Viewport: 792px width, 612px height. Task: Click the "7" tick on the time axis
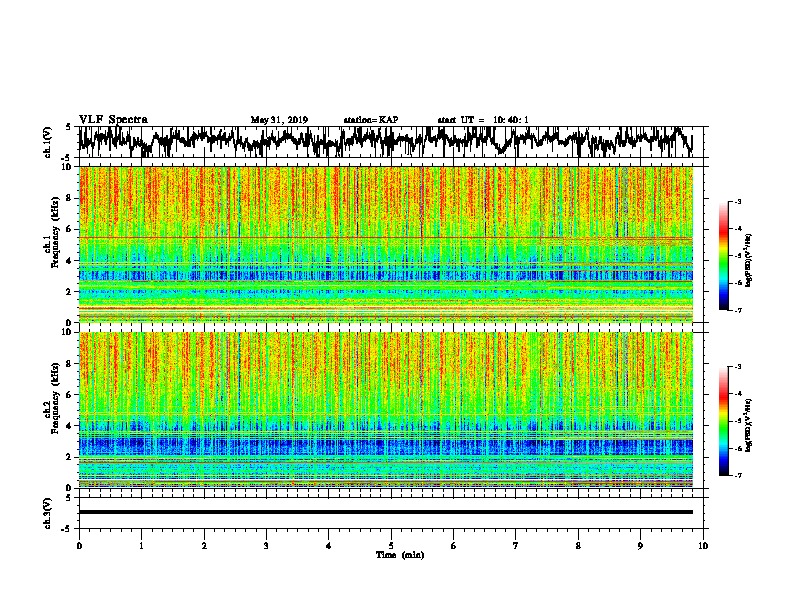[x=516, y=545]
